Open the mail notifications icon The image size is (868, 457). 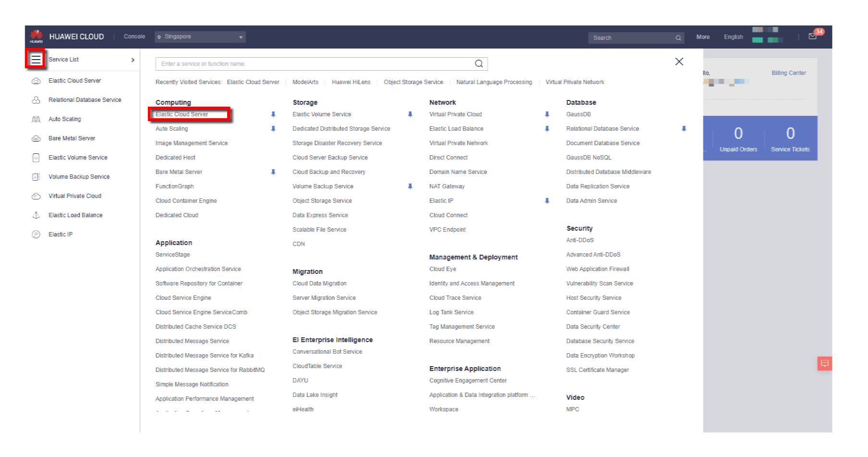(x=813, y=37)
